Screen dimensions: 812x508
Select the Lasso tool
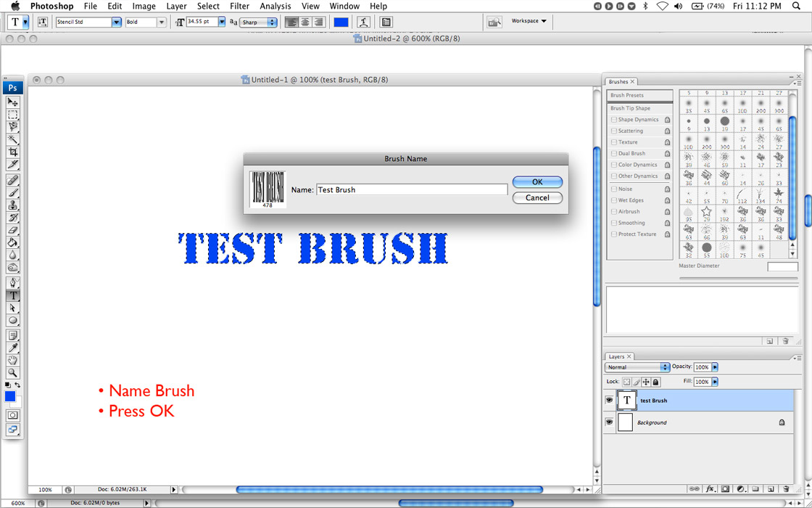(13, 127)
